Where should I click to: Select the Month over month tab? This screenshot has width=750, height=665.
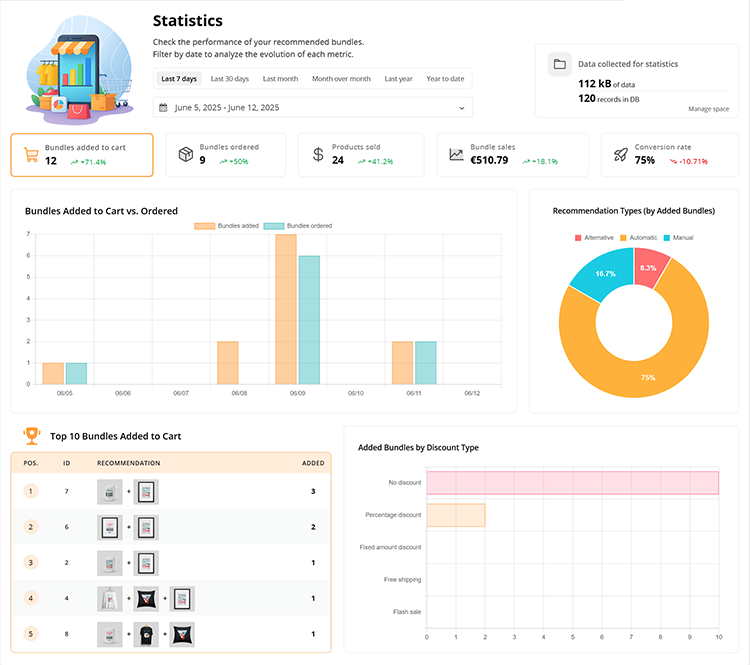341,79
